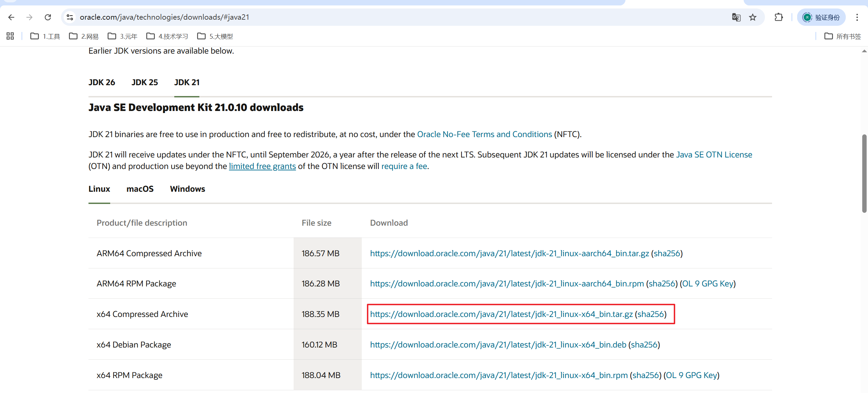The image size is (868, 393).
Task: Switch to the macOS tab
Action: pos(140,189)
